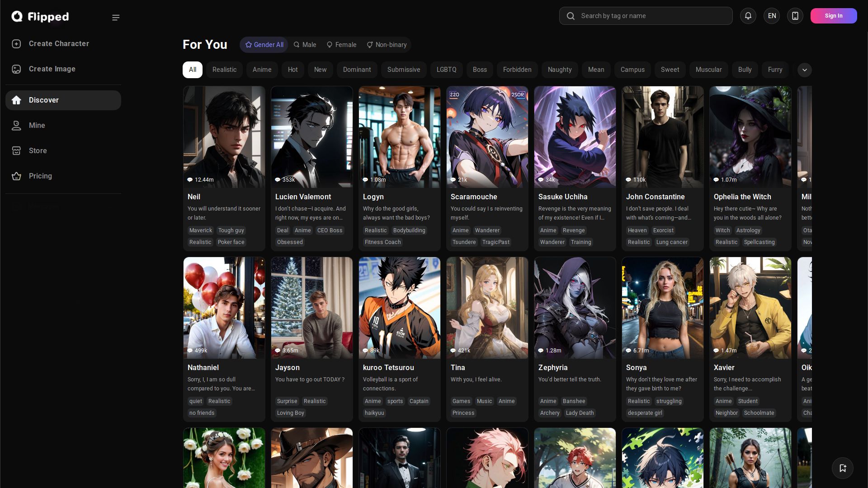
Task: Click floating bookmark button at bottom right
Action: pyautogui.click(x=842, y=468)
